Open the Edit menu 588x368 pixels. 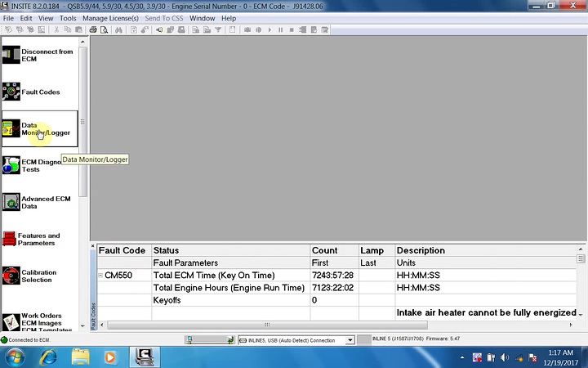pos(26,18)
